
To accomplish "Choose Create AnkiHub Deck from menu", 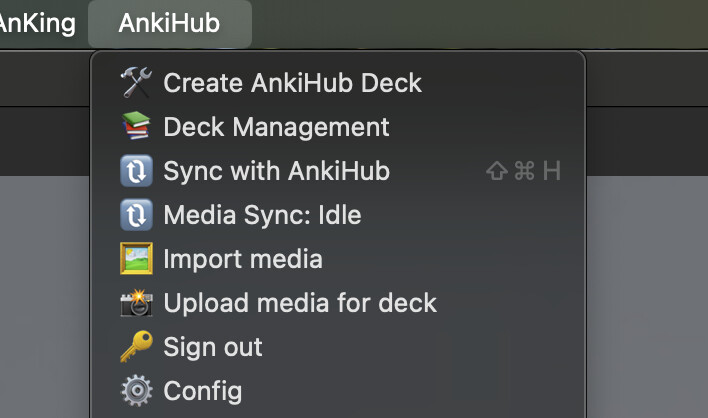I will (292, 83).
